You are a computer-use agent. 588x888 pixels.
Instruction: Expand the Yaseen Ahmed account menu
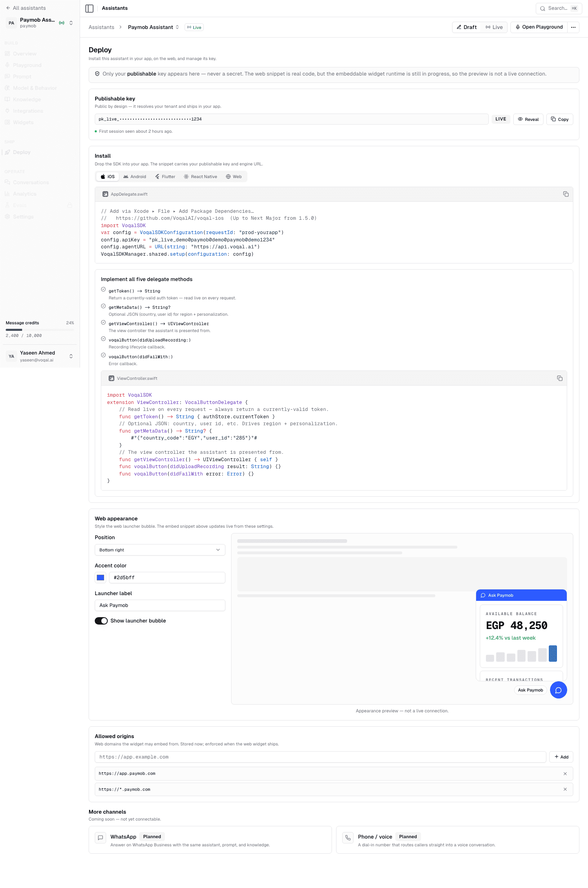[x=71, y=356]
